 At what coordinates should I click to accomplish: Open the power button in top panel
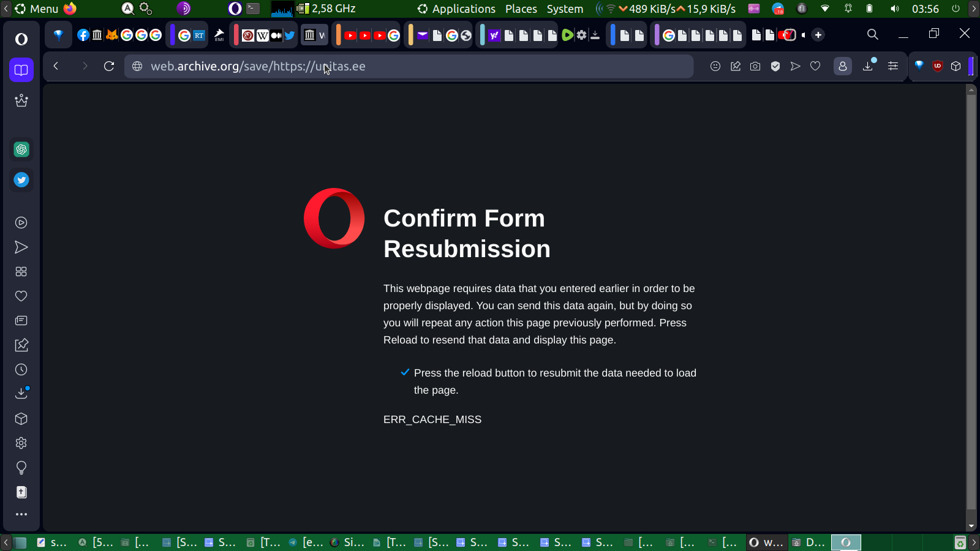coord(956,9)
